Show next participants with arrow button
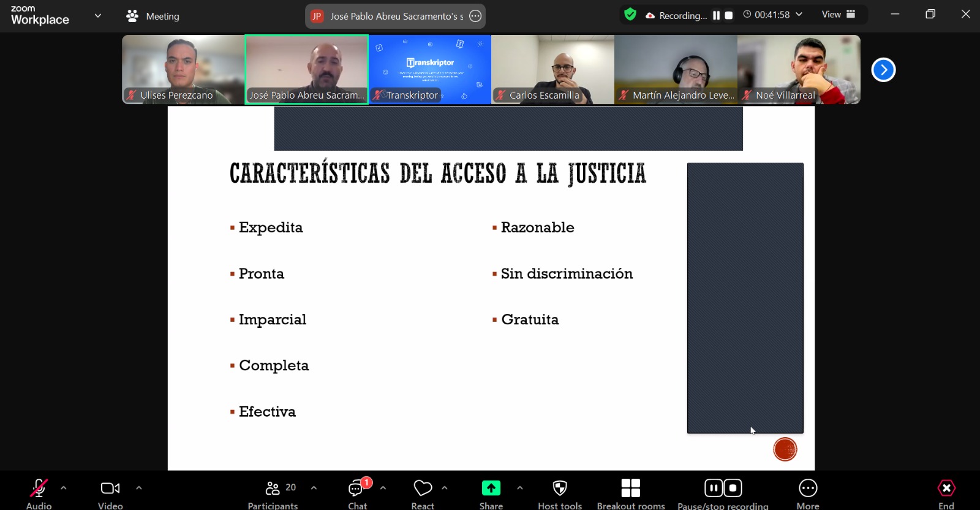This screenshot has width=980, height=510. [883, 70]
